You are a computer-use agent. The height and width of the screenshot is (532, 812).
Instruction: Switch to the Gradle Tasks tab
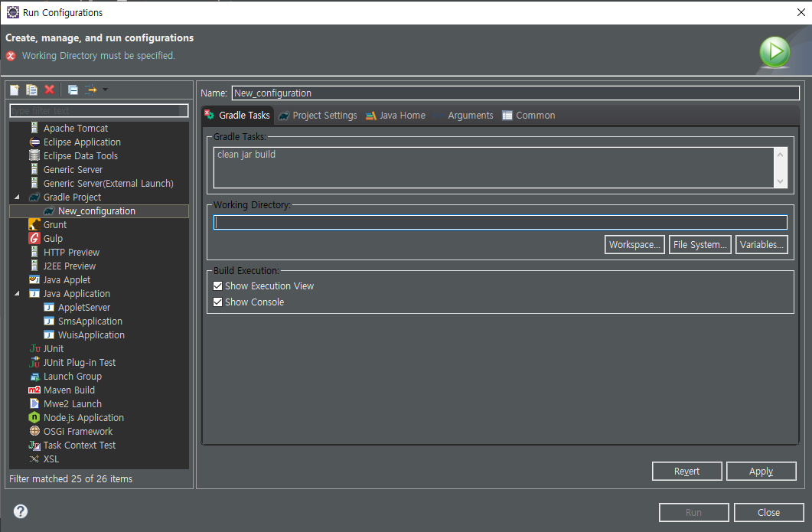[237, 115]
